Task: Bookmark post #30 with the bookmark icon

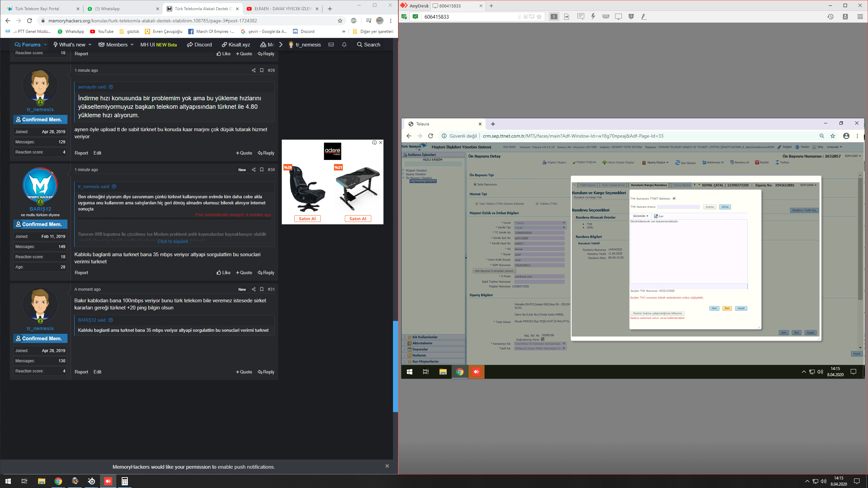Action: [x=262, y=170]
